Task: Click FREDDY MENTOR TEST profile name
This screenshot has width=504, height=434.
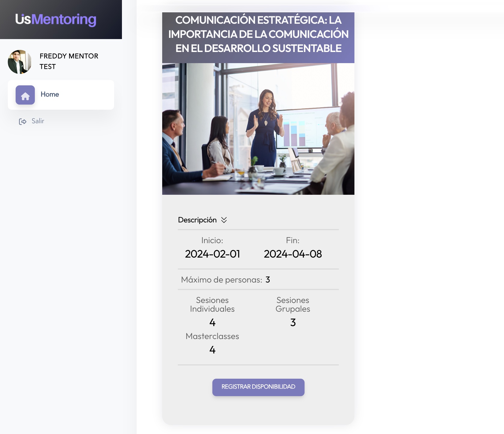Action: [69, 61]
